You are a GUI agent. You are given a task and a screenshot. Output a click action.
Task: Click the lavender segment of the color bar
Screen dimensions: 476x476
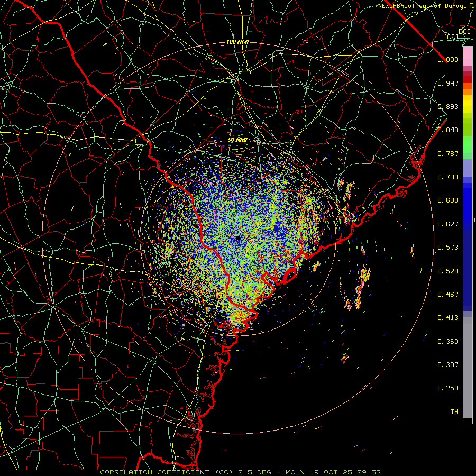(x=467, y=168)
